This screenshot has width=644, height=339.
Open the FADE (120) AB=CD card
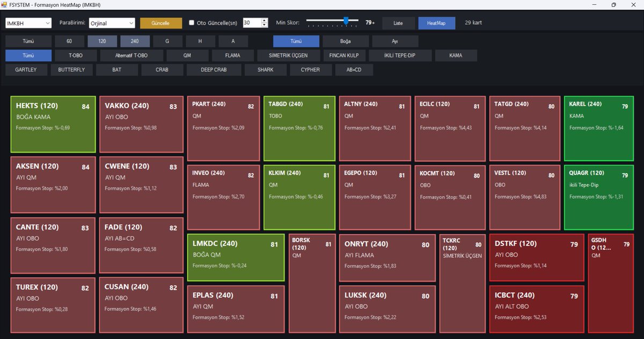[x=142, y=246]
